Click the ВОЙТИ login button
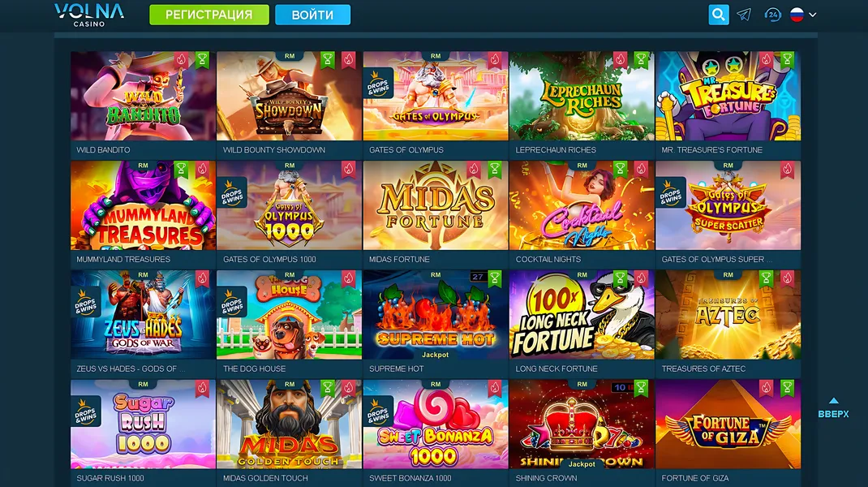868x487 pixels. (313, 15)
